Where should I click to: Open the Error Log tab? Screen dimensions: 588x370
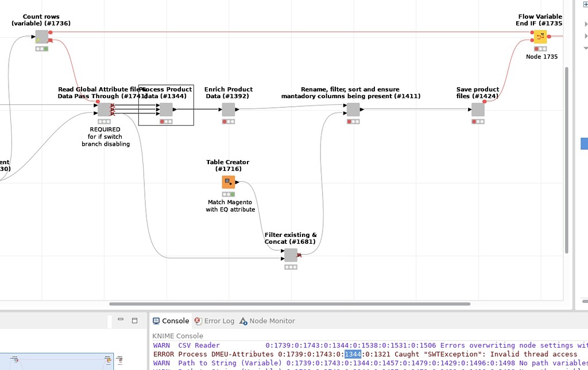[x=215, y=321]
